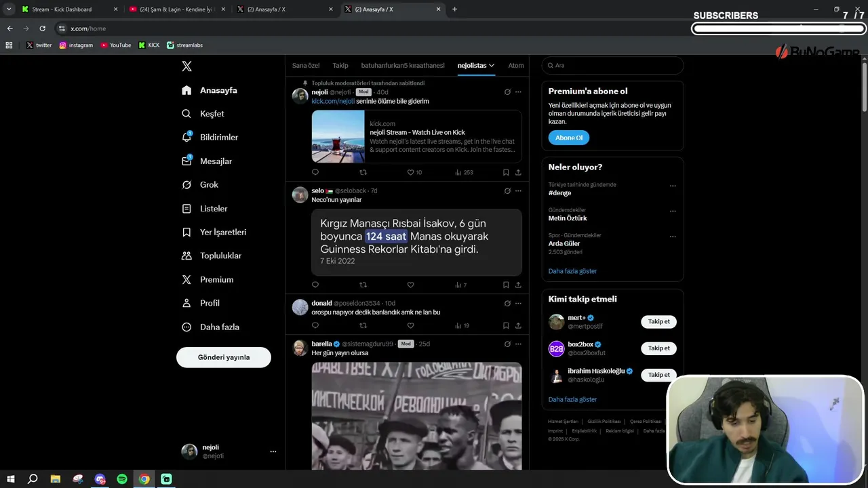The width and height of the screenshot is (868, 488).
Task: Reload the page in browser toolbar
Action: pyautogui.click(x=42, y=28)
